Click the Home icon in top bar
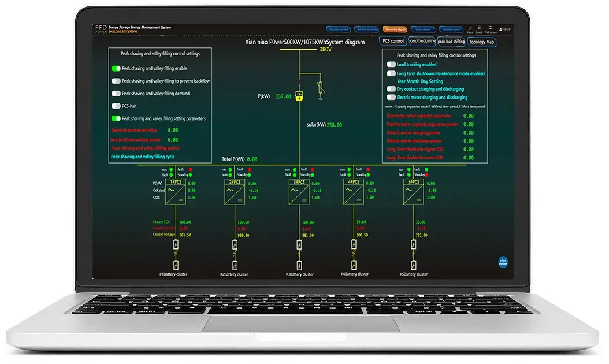This screenshot has height=364, width=609. tap(470, 28)
